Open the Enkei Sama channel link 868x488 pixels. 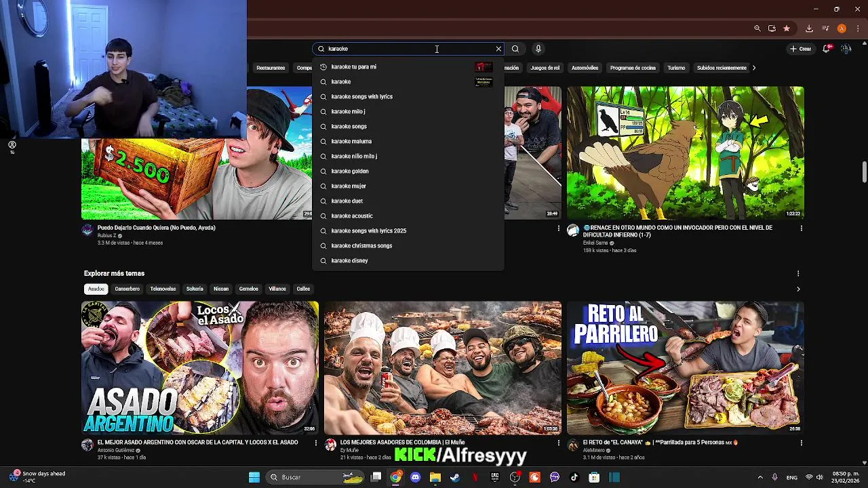595,243
